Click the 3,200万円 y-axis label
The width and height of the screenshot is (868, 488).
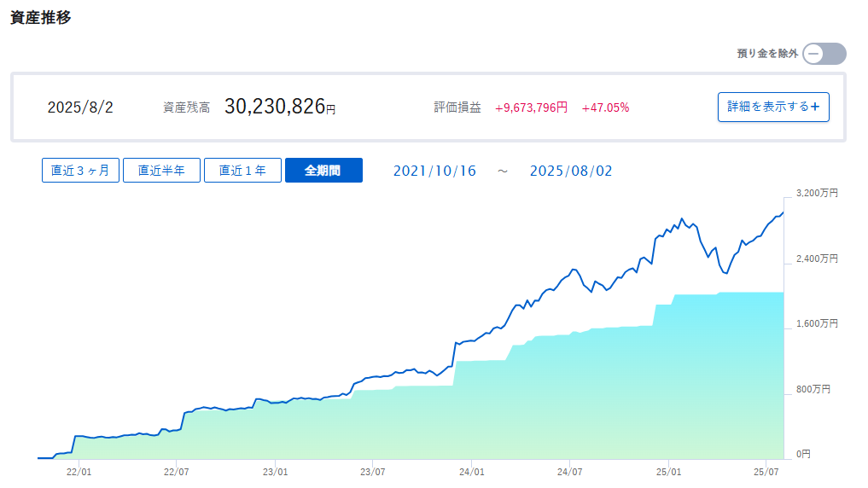tap(817, 193)
